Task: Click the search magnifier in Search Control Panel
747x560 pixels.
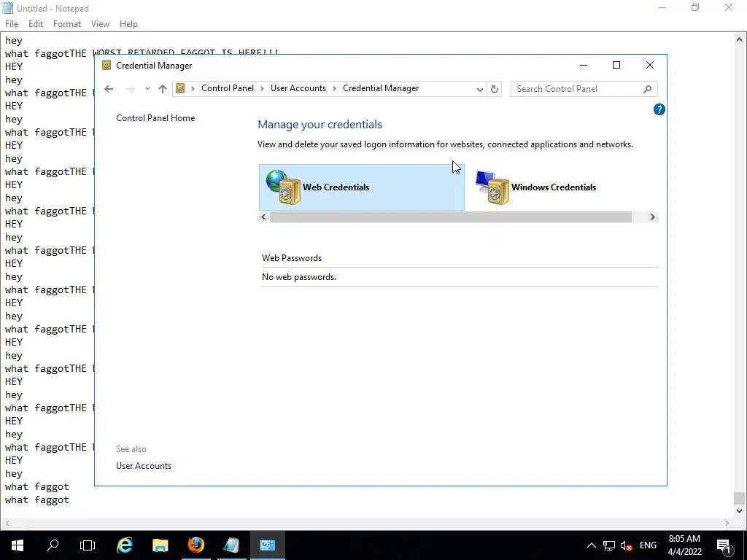Action: pyautogui.click(x=647, y=89)
